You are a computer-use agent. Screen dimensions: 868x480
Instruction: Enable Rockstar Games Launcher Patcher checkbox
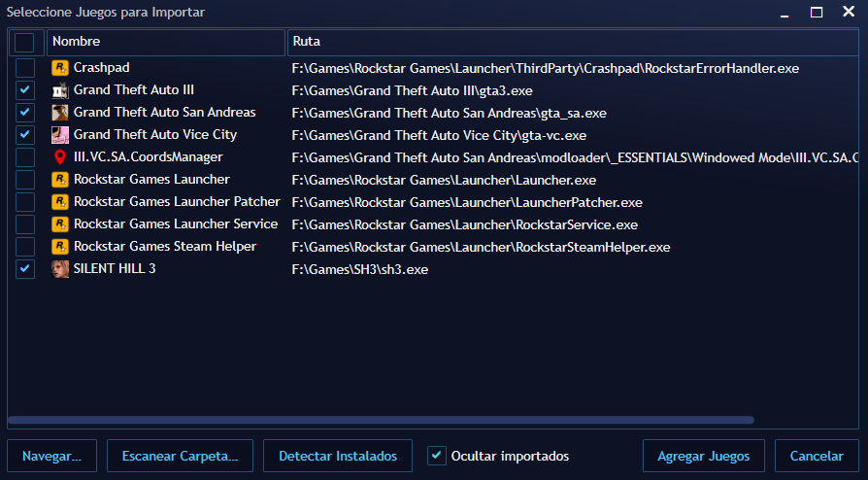tap(25, 202)
